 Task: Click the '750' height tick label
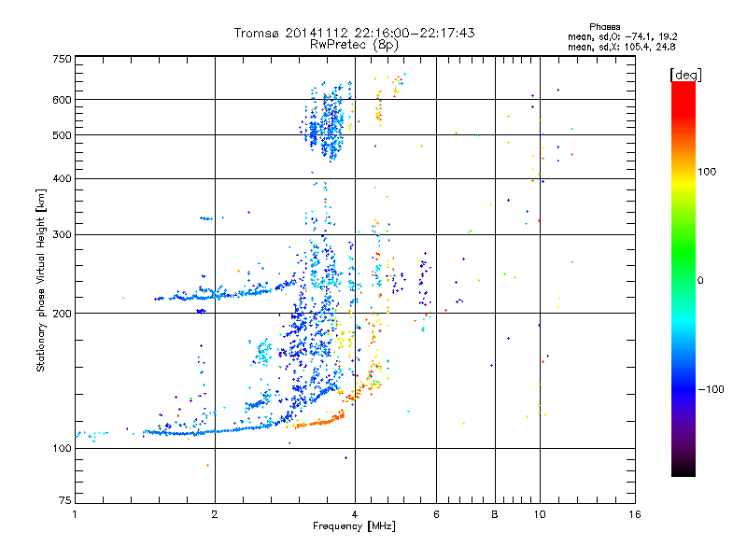pyautogui.click(x=62, y=60)
